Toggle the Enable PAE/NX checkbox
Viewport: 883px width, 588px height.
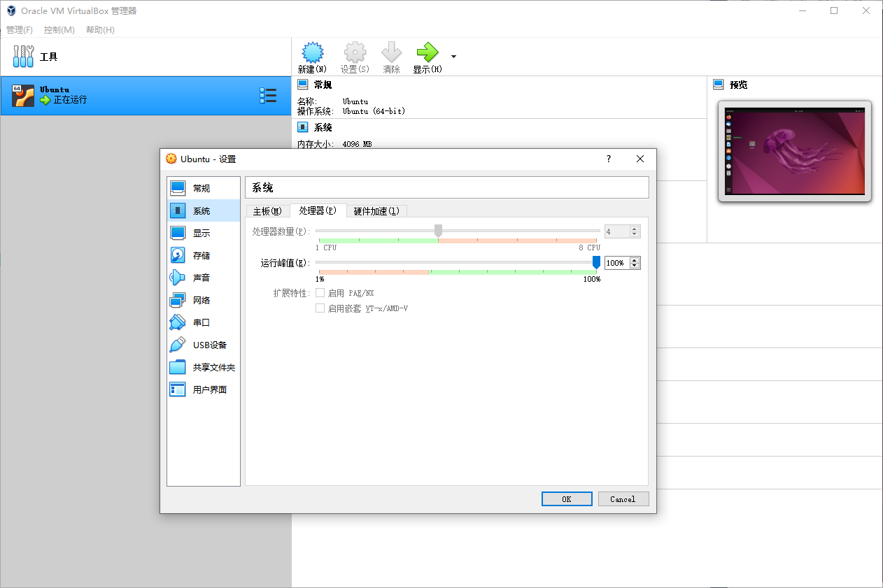tap(320, 293)
